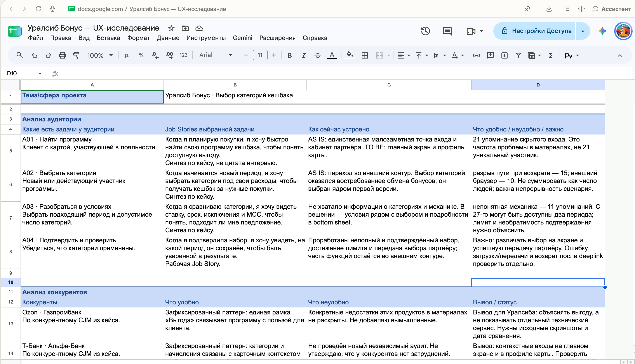Open the Вставка menu
This screenshot has width=635, height=364.
[x=108, y=38]
